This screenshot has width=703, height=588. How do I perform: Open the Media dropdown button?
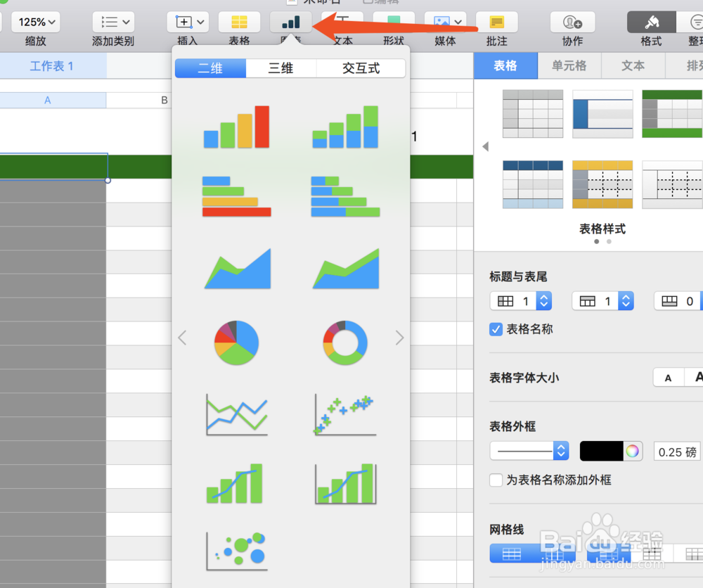point(445,22)
